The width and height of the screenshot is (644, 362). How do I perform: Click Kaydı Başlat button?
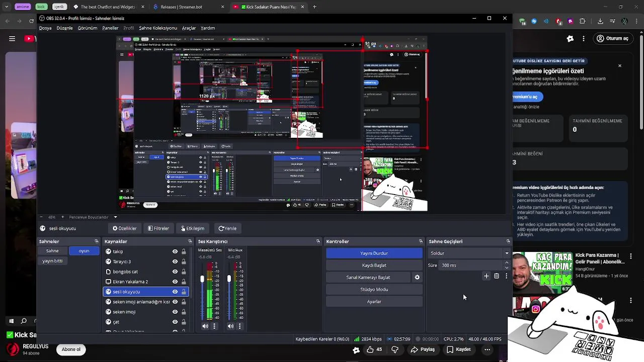click(374, 265)
